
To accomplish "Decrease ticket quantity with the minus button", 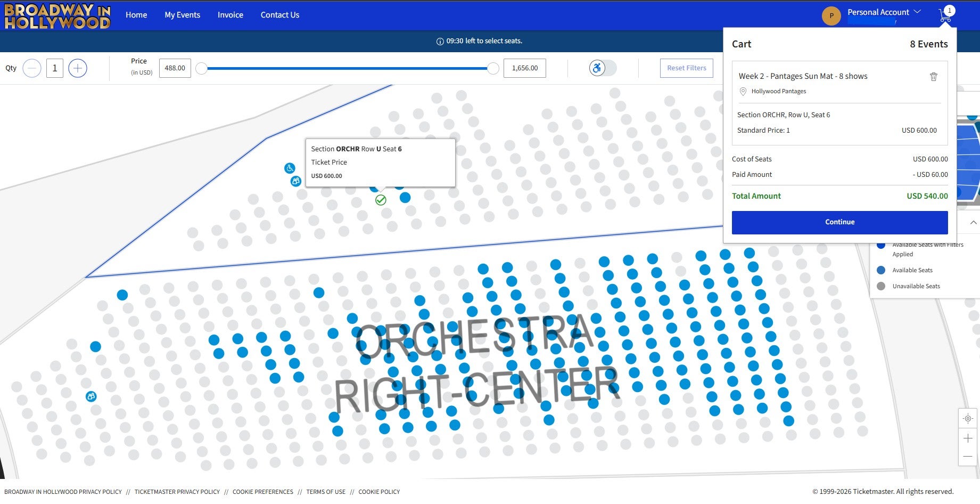I will [32, 68].
